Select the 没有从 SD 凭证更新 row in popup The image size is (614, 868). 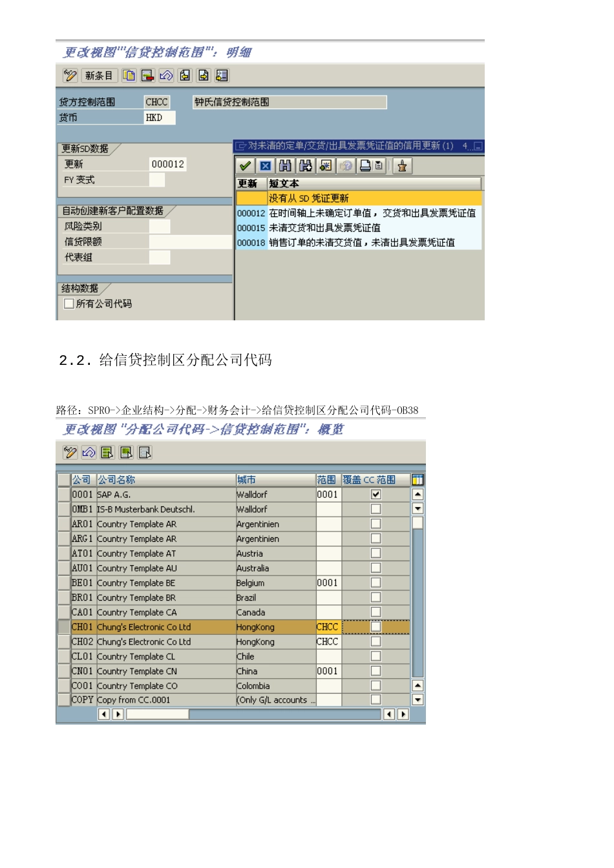359,198
